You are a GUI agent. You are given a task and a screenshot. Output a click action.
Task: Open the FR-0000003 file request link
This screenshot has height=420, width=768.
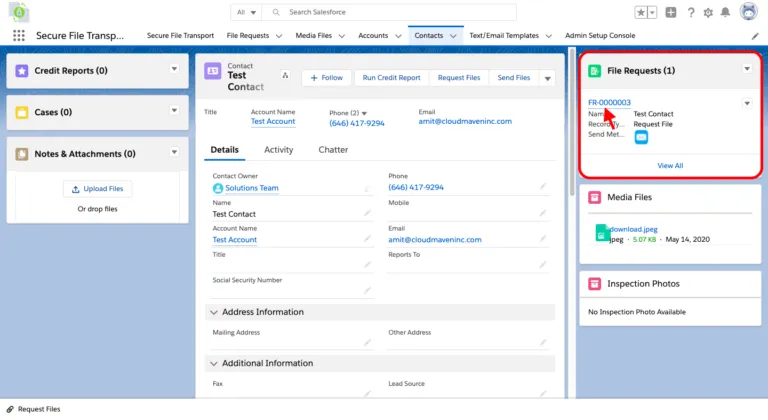point(609,102)
